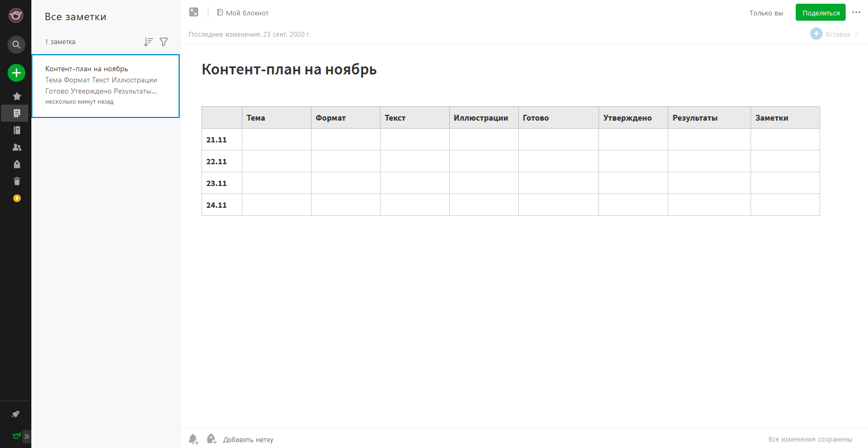
Task: Open the sort options for notes
Action: point(148,41)
